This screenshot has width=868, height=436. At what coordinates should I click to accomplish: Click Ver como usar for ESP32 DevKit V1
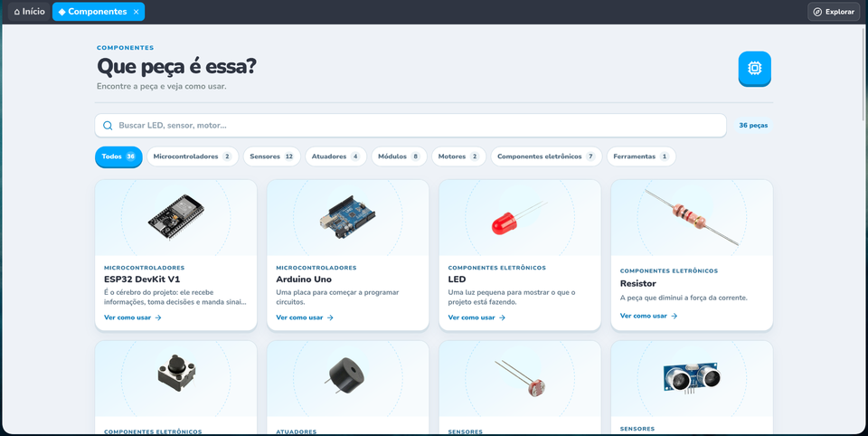[x=132, y=318]
